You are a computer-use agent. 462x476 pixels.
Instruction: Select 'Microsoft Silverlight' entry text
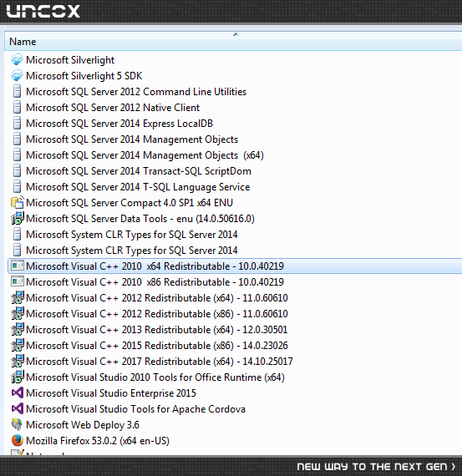(70, 60)
